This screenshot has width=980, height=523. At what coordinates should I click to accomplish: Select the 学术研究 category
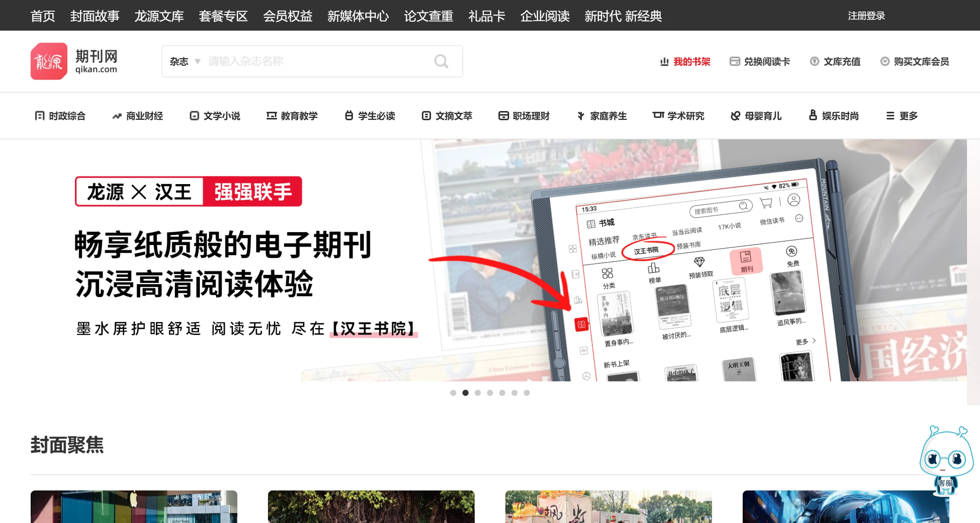(678, 116)
